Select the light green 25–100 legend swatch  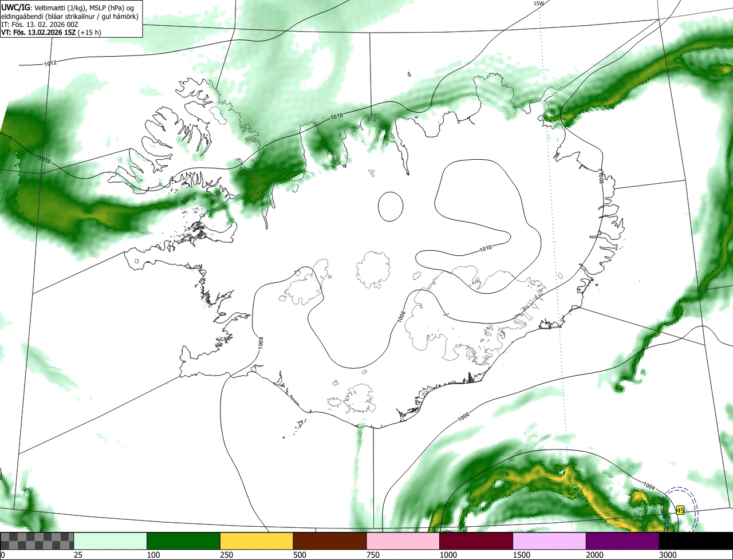click(x=111, y=541)
